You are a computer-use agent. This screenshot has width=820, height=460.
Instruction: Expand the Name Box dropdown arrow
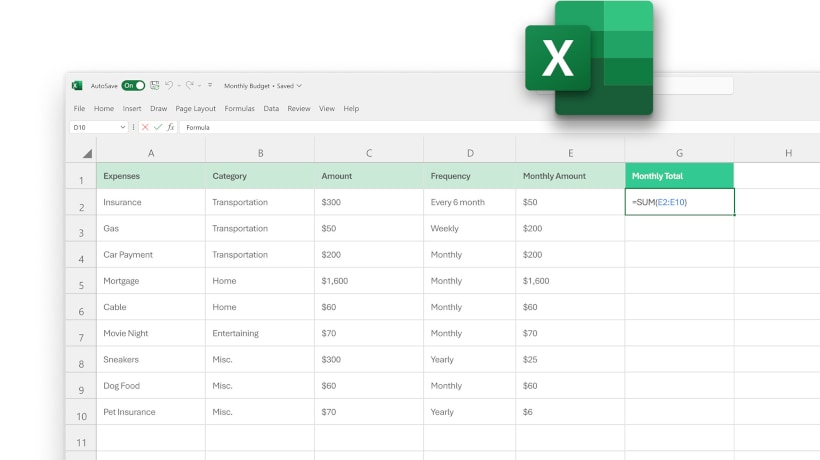point(123,127)
